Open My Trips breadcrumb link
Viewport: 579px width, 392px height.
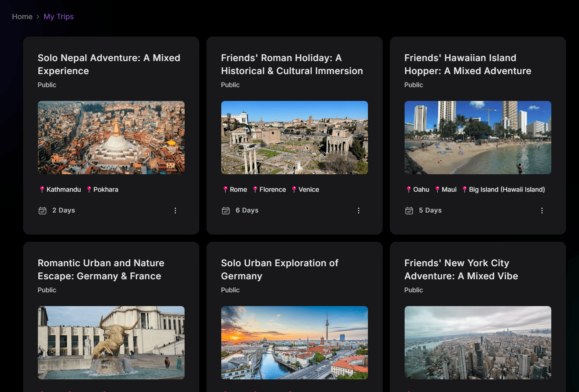coord(59,17)
